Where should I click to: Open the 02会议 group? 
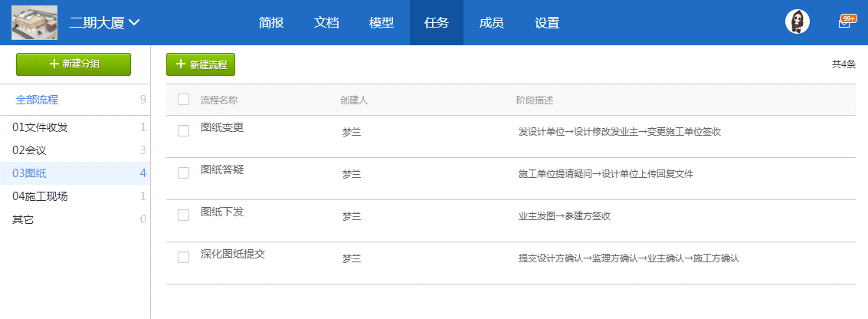(30, 150)
